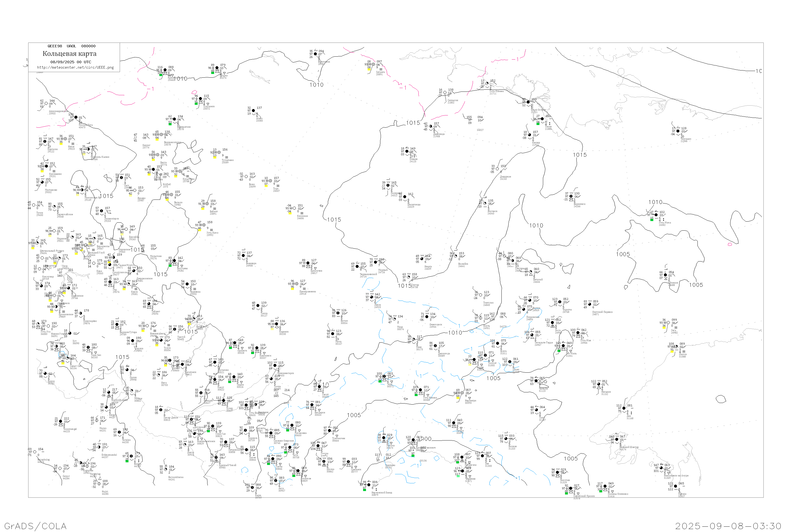Click the Агата station filled circle

(x=253, y=111)
